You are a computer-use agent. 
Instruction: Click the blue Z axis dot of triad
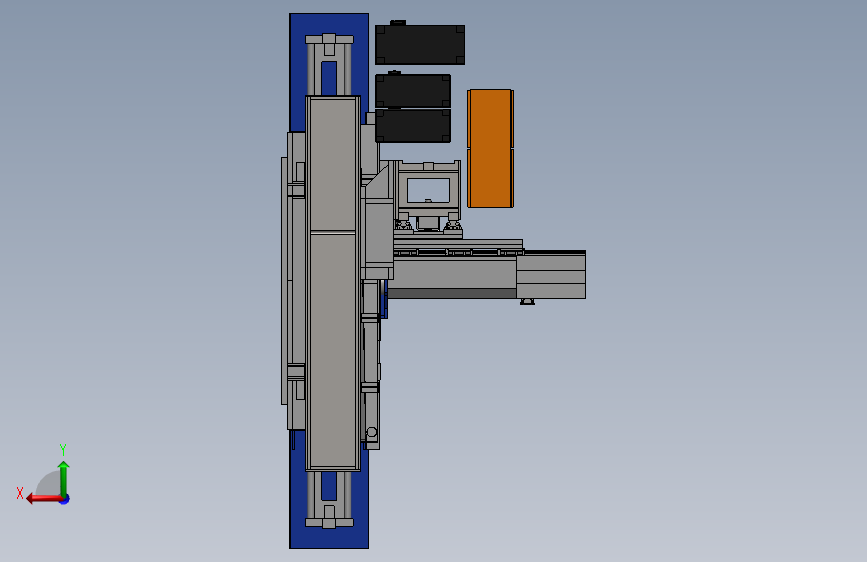tap(65, 499)
